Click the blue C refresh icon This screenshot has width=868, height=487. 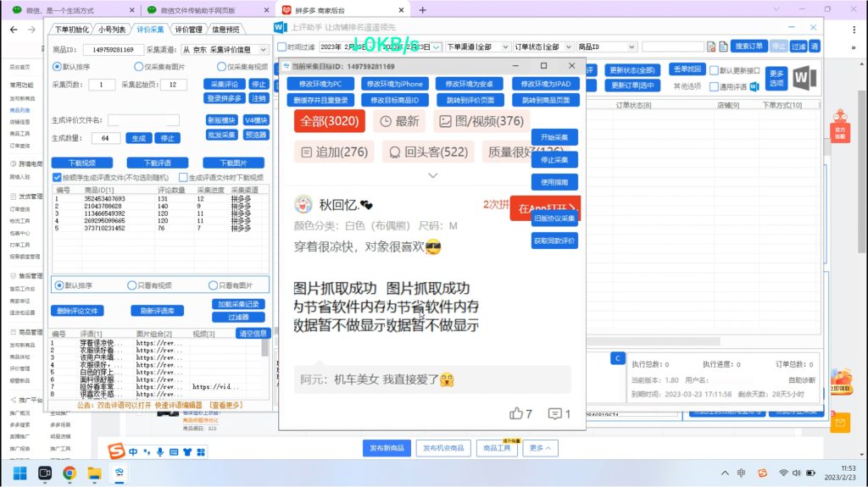618,358
